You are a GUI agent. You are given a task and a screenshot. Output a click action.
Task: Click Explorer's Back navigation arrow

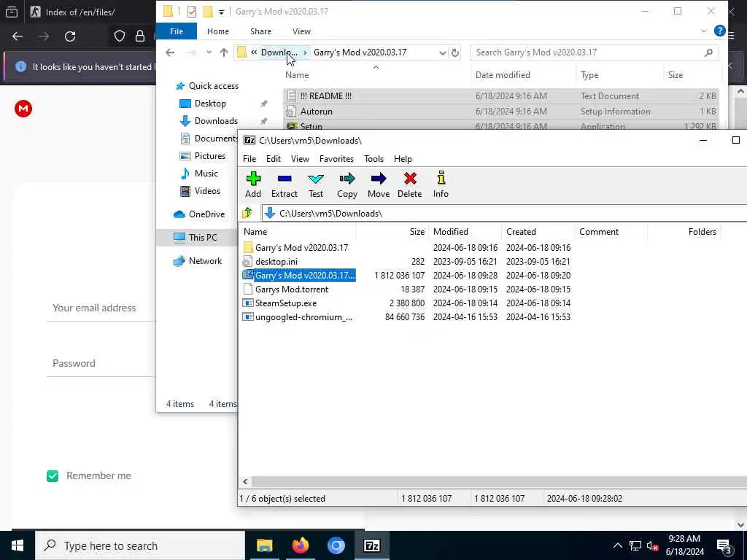click(x=170, y=52)
